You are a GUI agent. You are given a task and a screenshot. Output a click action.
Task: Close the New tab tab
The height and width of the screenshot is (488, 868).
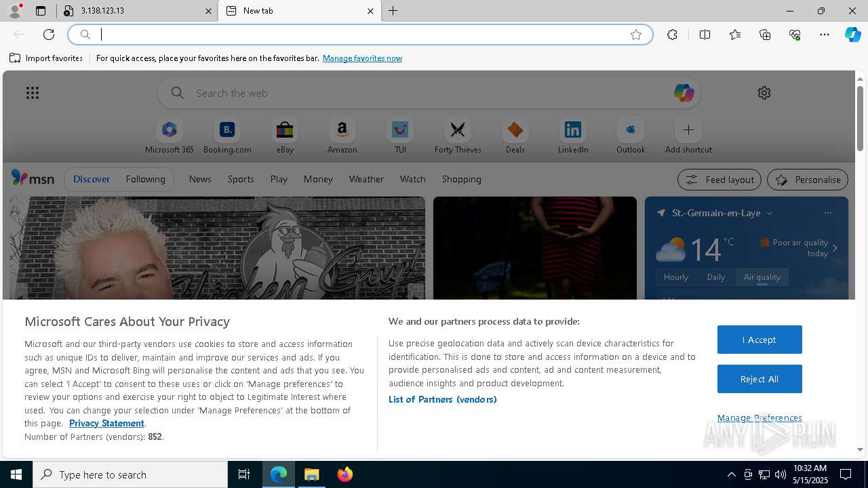[x=370, y=11]
